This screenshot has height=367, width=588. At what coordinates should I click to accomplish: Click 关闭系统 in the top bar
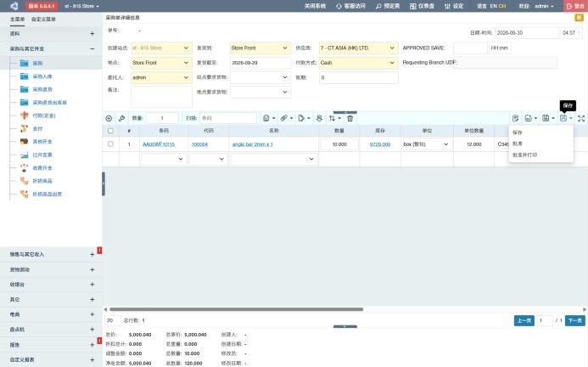(315, 6)
